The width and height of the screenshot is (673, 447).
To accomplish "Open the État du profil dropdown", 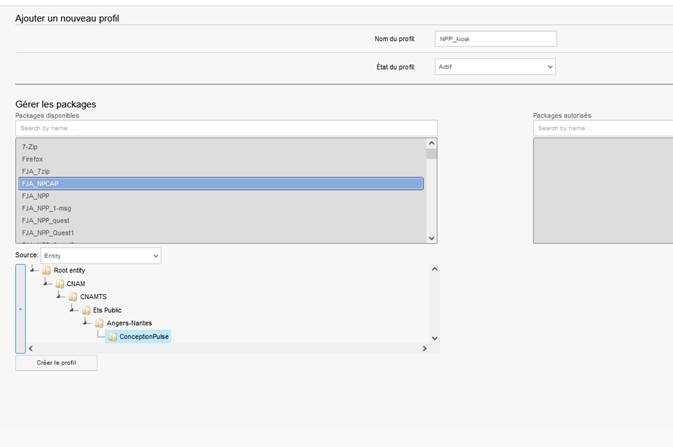I will pyautogui.click(x=495, y=67).
